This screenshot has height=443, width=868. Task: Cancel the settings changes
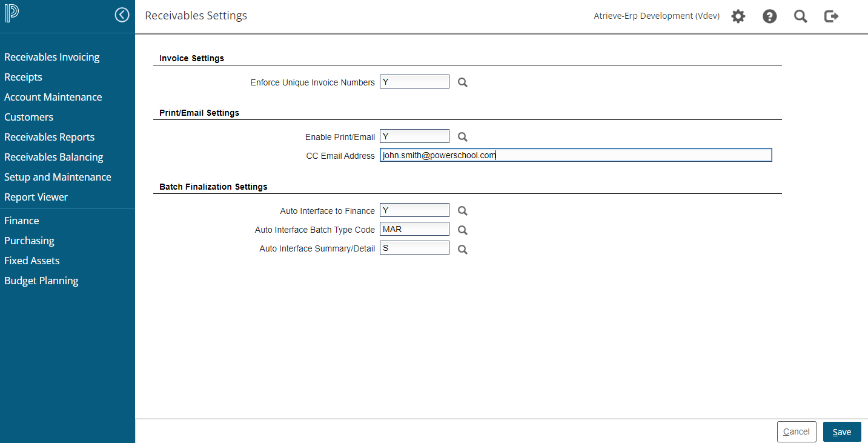[x=796, y=432]
